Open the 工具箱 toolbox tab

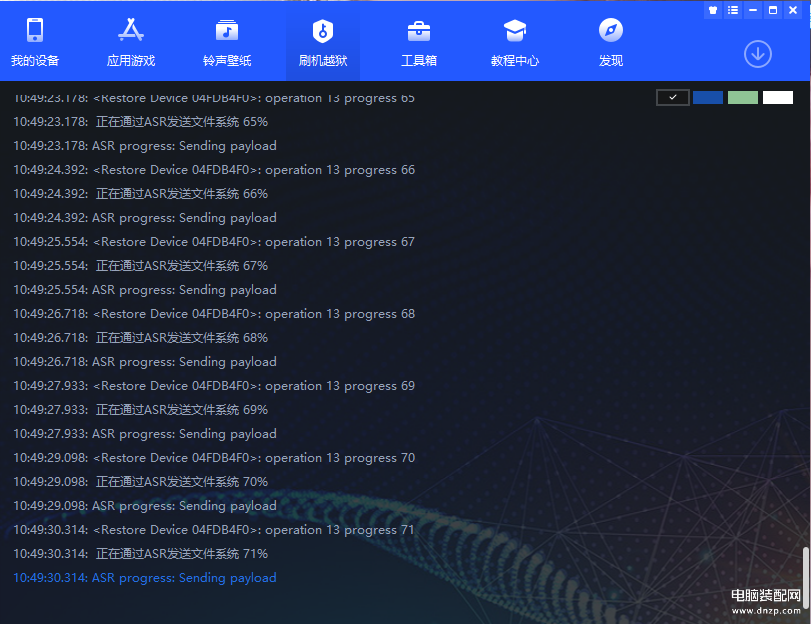point(419,43)
